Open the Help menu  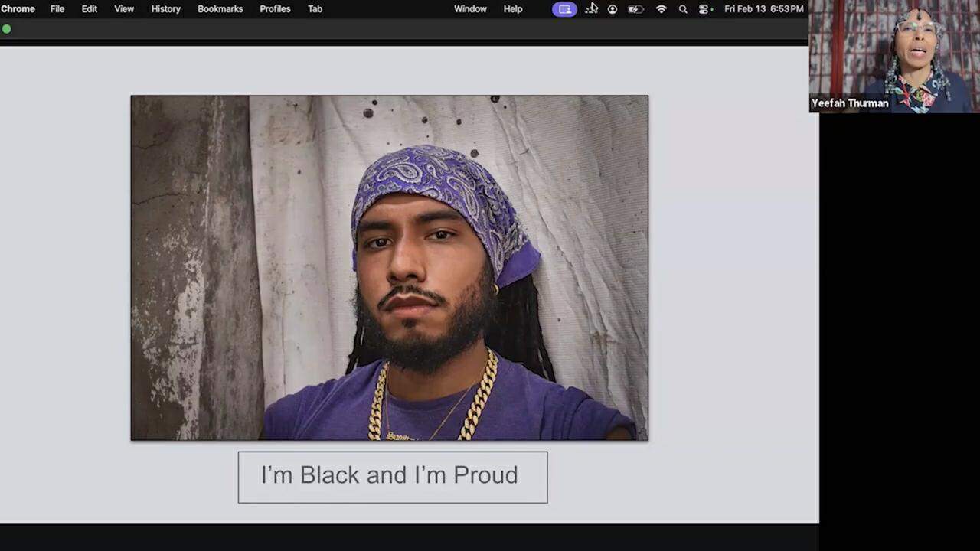coord(513,9)
